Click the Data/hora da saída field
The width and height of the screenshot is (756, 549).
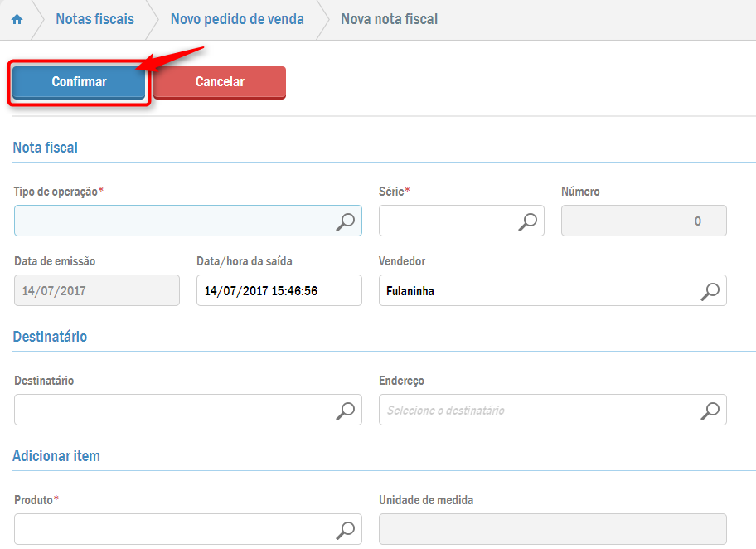(x=279, y=291)
